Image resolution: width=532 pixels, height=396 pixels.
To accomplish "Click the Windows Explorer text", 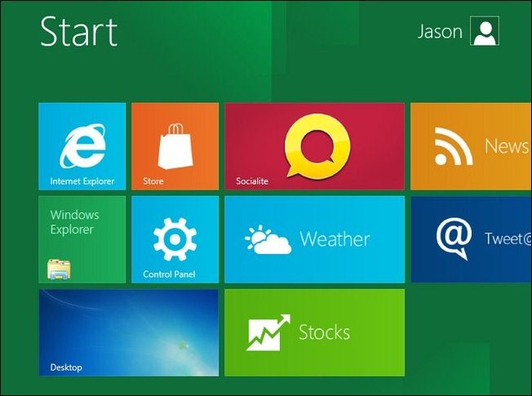I will coord(74,222).
